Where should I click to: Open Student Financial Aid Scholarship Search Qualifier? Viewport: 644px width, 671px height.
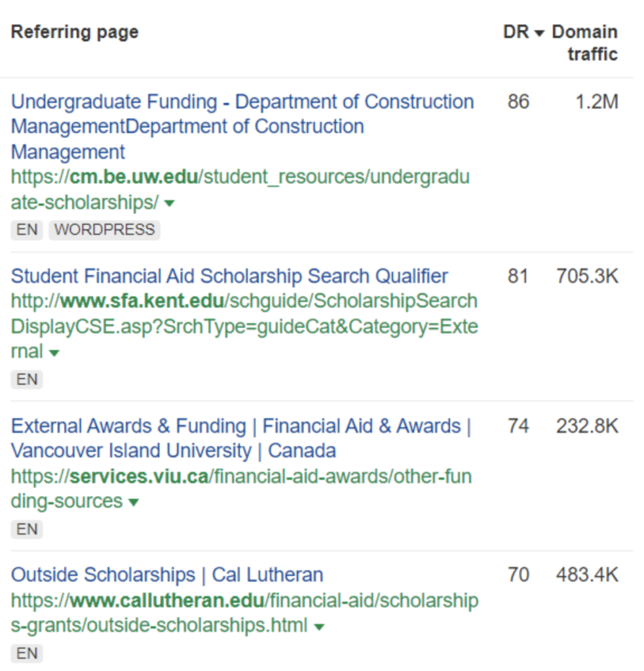click(x=229, y=276)
